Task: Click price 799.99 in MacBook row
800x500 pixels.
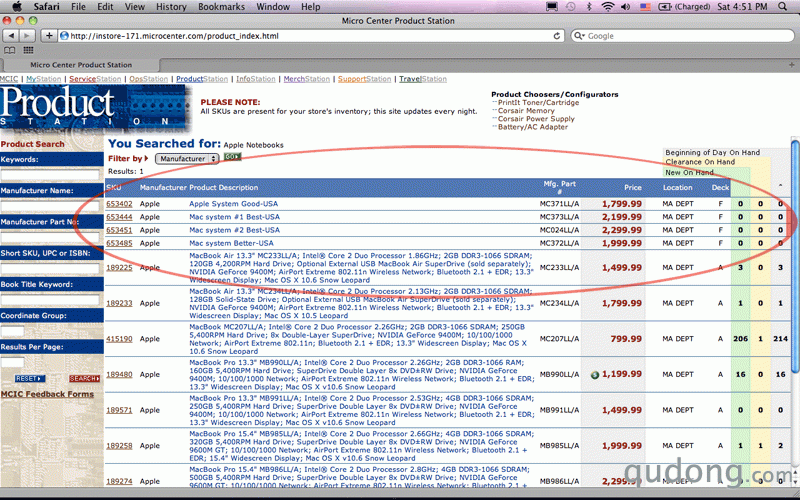Action: click(x=626, y=339)
